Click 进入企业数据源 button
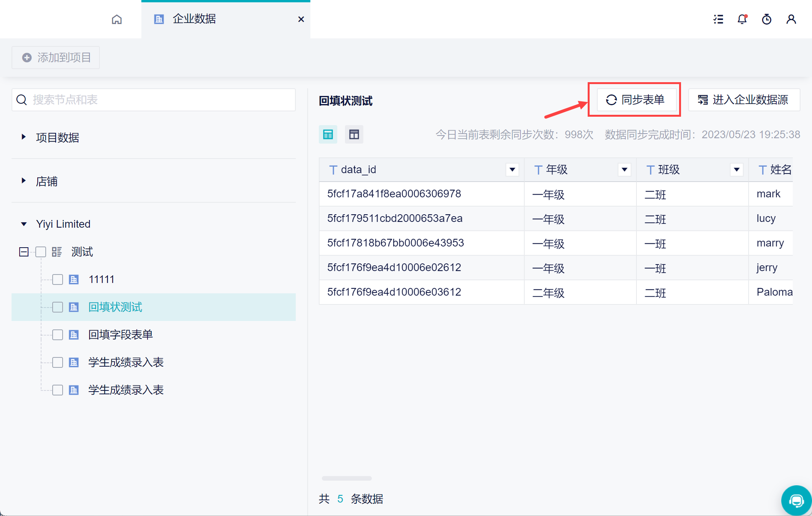This screenshot has height=516, width=812. click(744, 100)
